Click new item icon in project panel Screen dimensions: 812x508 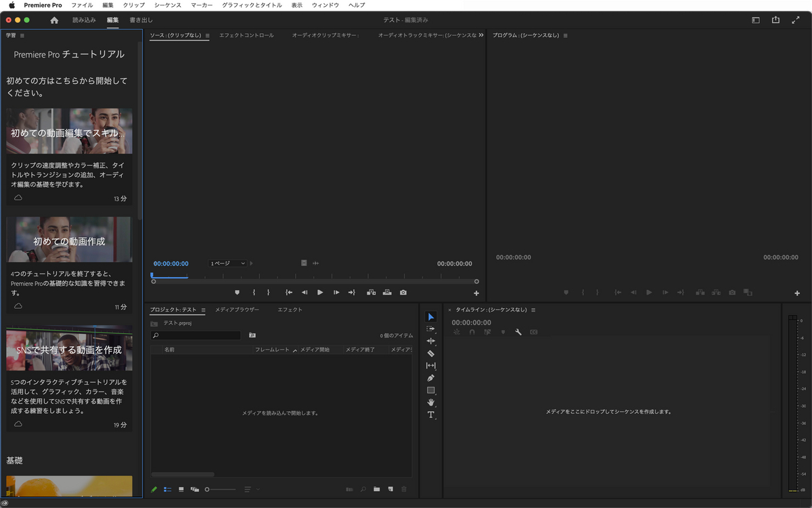pyautogui.click(x=390, y=489)
